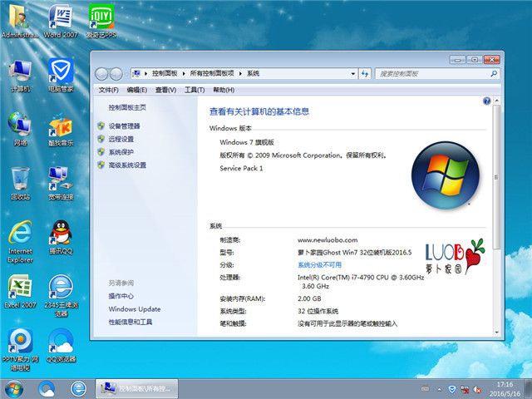Expand arrow after 控制面板 breadcrumb
Viewport: 532px width, 399px height.
tap(184, 74)
